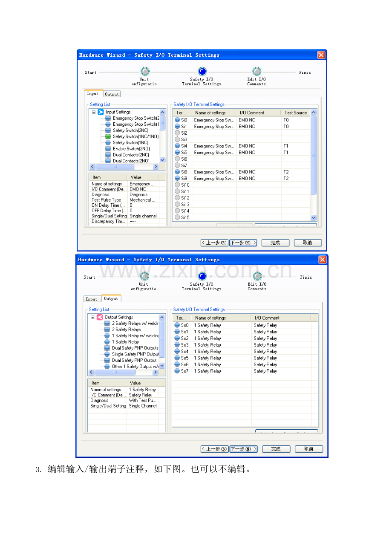Select the unassigned Si10 terminal circle
This screenshot has width=392, height=555.
point(177,185)
